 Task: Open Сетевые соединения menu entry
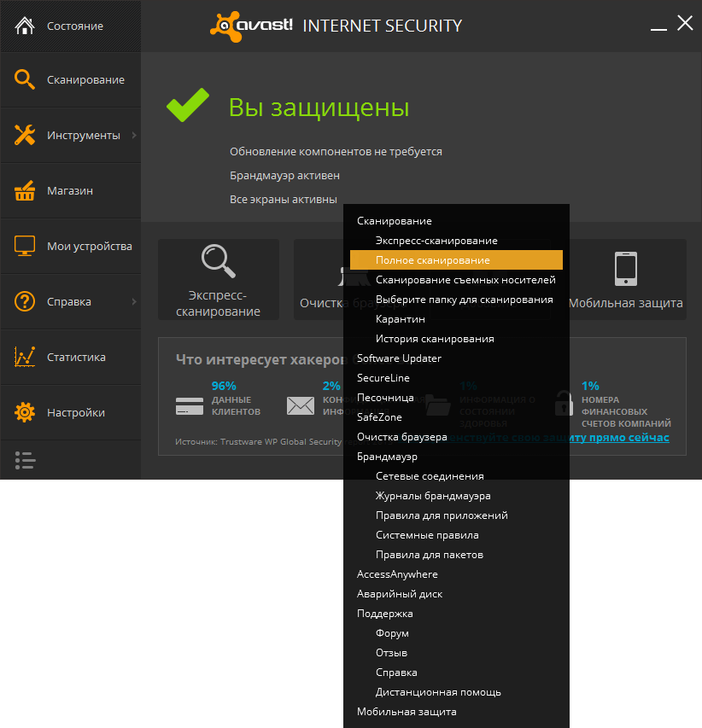[x=456, y=476]
